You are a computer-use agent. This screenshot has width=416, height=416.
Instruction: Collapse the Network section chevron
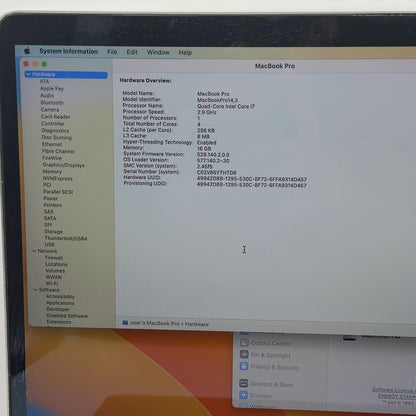click(x=34, y=251)
